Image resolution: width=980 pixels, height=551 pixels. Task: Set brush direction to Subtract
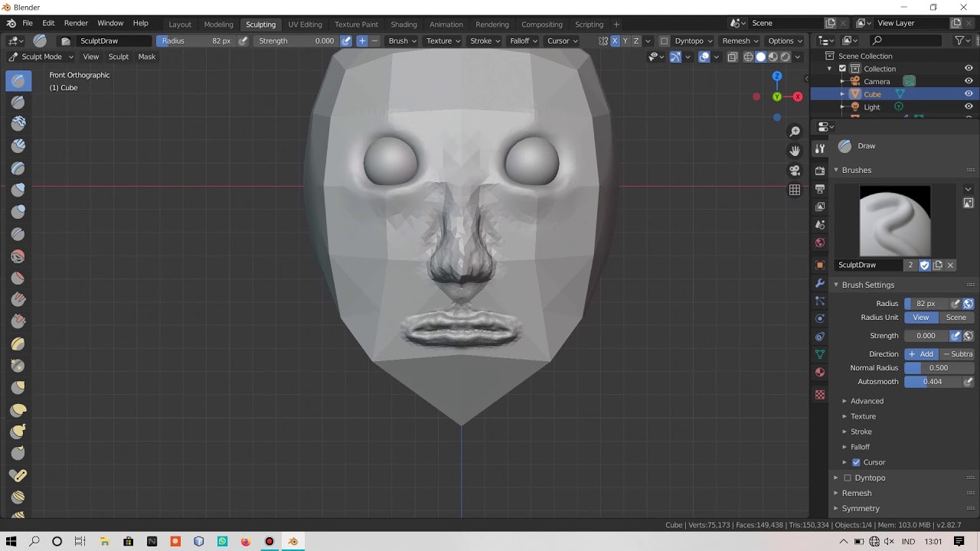(957, 354)
